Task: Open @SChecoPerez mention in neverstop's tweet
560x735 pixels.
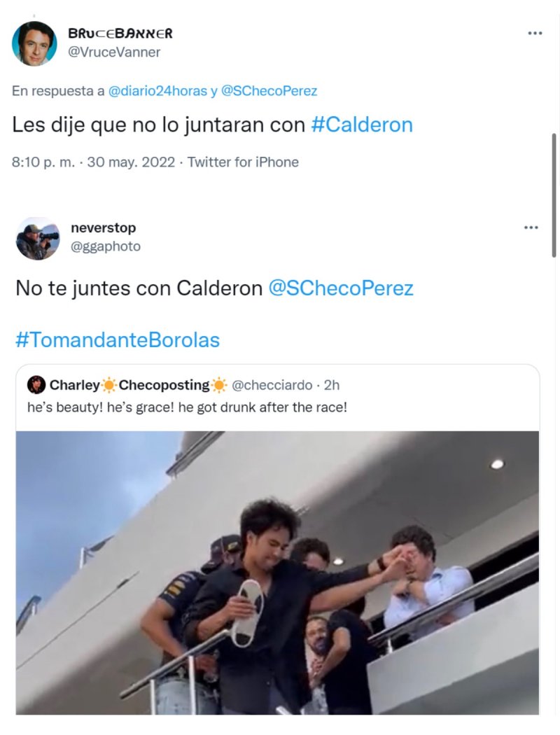Action: point(341,288)
